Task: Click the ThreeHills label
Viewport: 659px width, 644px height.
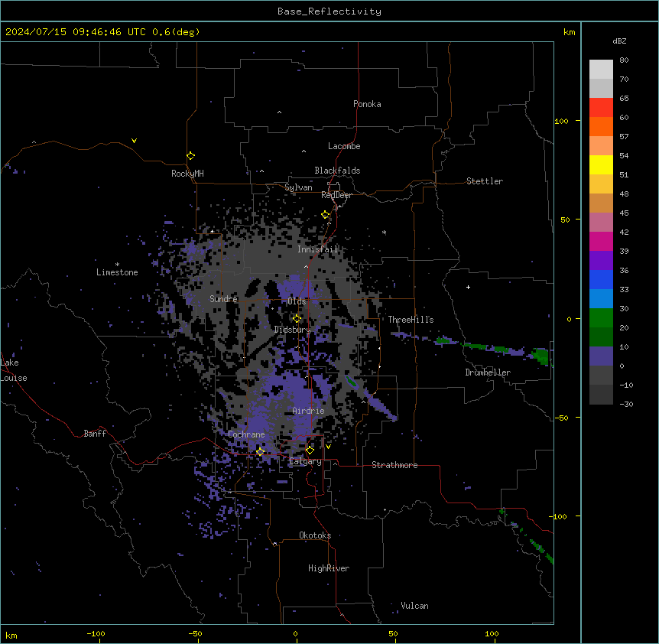Action: (411, 320)
